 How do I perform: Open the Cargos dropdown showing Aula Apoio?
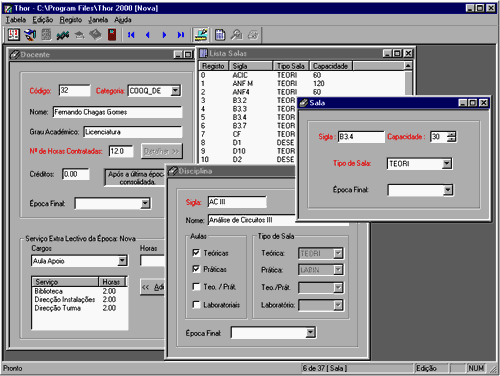[122, 260]
